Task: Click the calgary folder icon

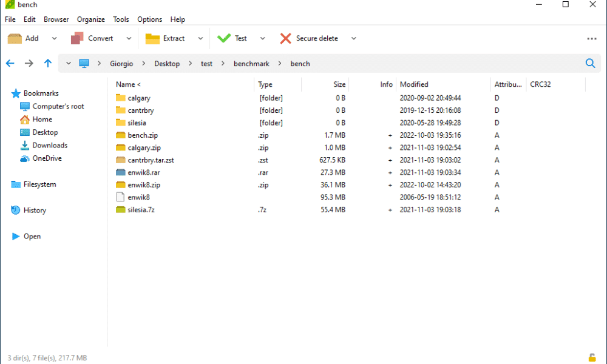Action: [x=121, y=98]
